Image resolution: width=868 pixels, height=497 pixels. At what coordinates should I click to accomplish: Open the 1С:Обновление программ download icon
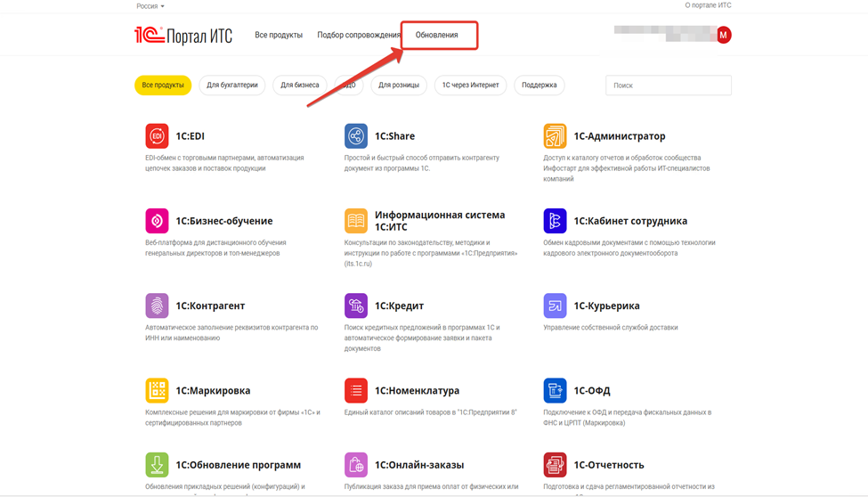(x=157, y=465)
